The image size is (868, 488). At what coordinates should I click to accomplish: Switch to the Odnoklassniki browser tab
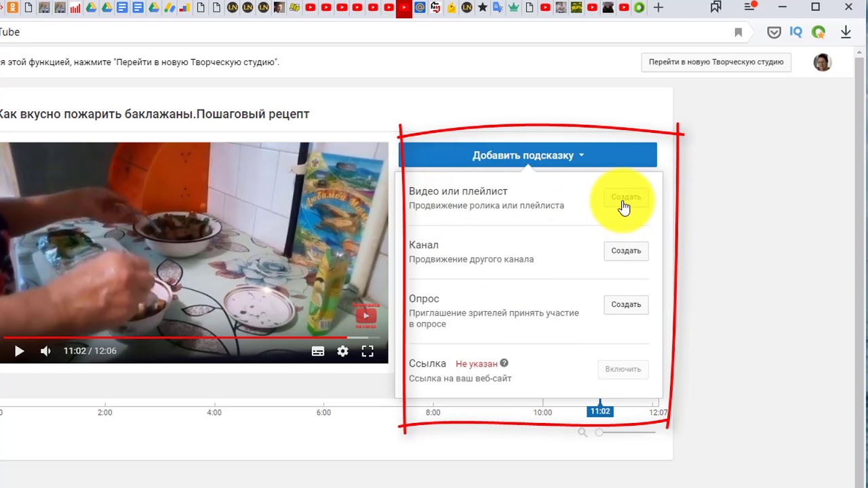(x=13, y=7)
